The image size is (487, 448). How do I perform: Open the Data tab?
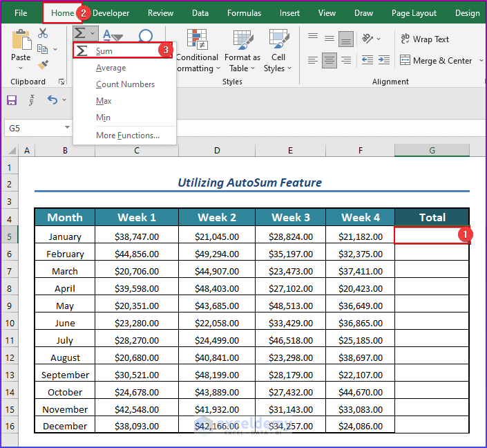pos(200,13)
